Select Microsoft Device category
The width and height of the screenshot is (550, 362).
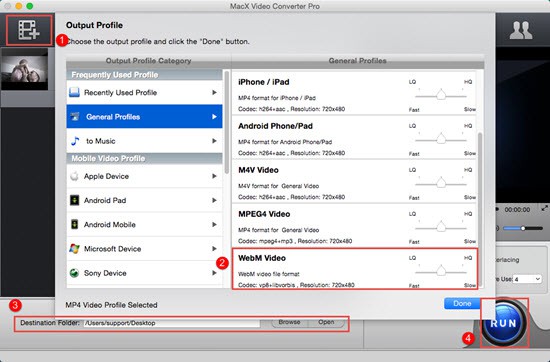click(144, 248)
